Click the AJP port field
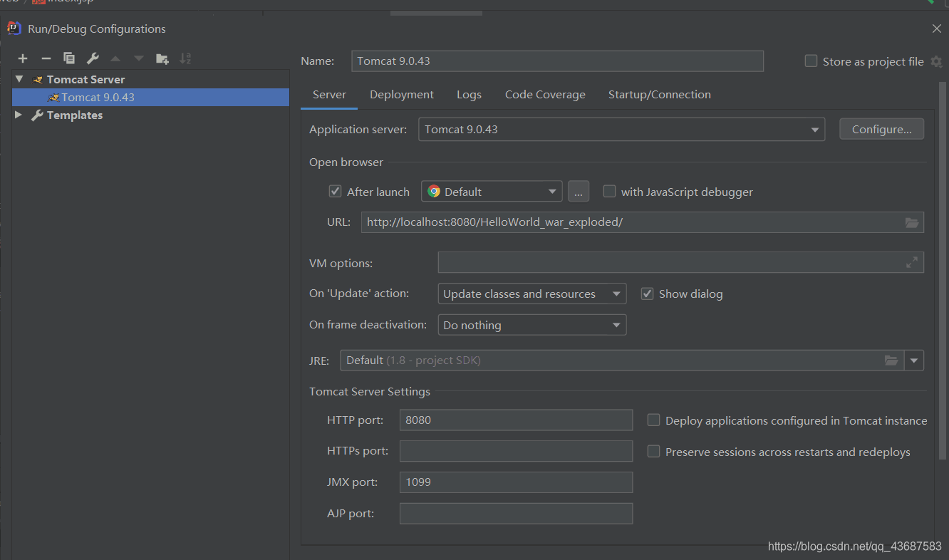This screenshot has width=949, height=560. pyautogui.click(x=516, y=514)
